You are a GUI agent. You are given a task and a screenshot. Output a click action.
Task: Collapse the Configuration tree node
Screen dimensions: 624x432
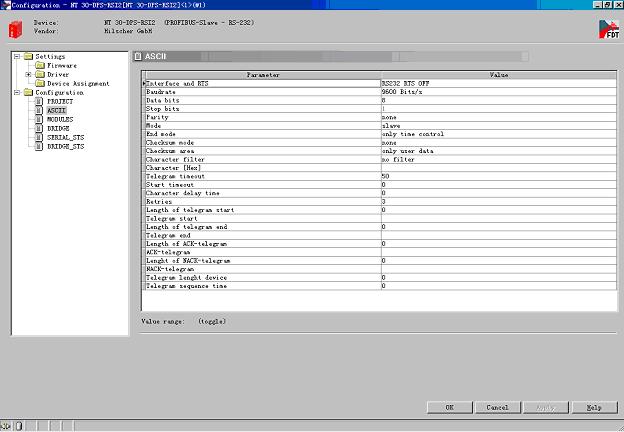click(17, 93)
